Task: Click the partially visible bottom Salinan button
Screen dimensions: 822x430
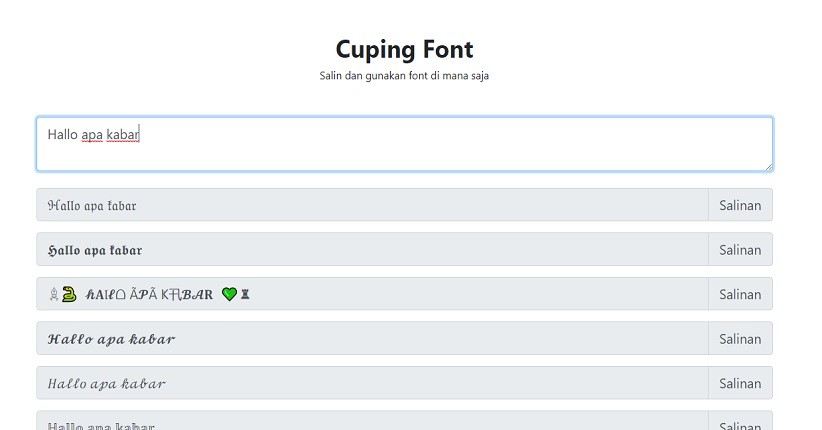Action: 740,424
